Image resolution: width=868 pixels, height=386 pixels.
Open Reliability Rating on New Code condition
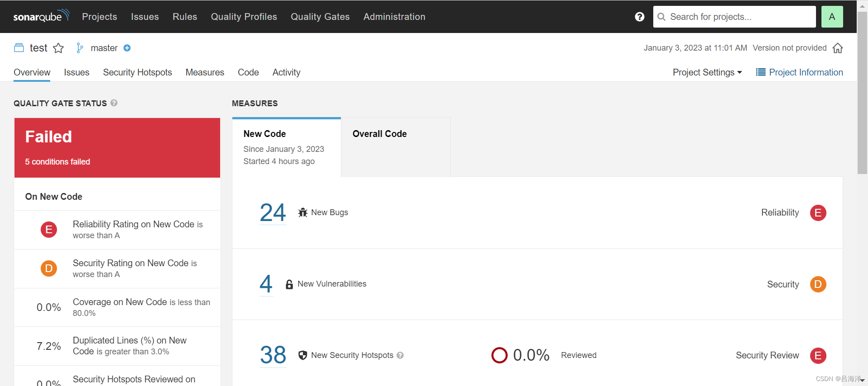(118, 230)
